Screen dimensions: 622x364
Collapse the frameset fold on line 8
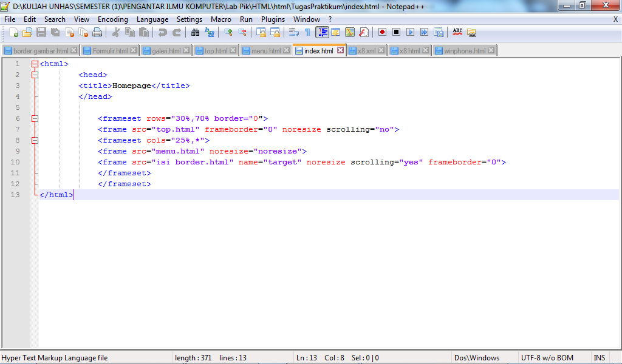pos(35,140)
